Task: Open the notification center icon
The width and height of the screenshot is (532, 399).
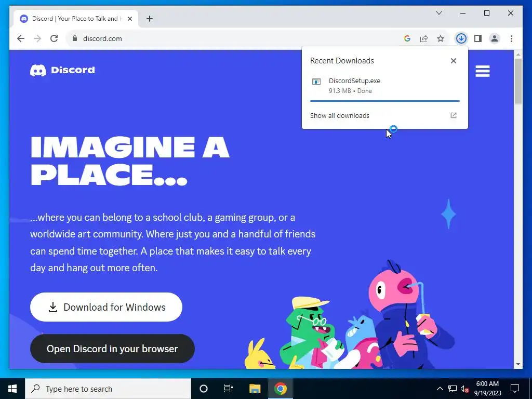Action: 515,389
